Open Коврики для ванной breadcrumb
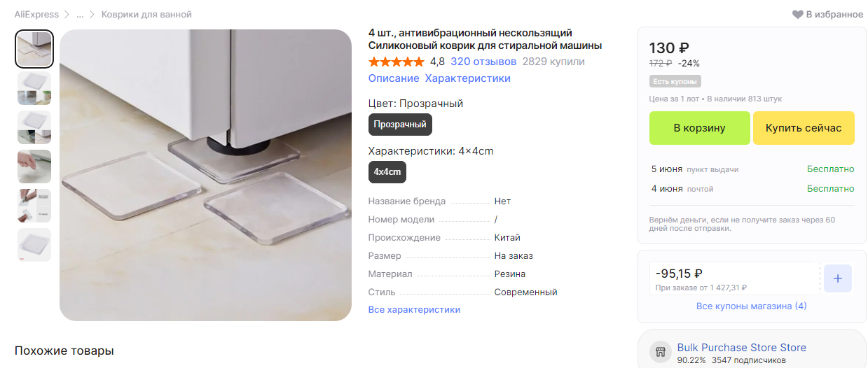Screen dimensions: 868x368 coord(146,15)
